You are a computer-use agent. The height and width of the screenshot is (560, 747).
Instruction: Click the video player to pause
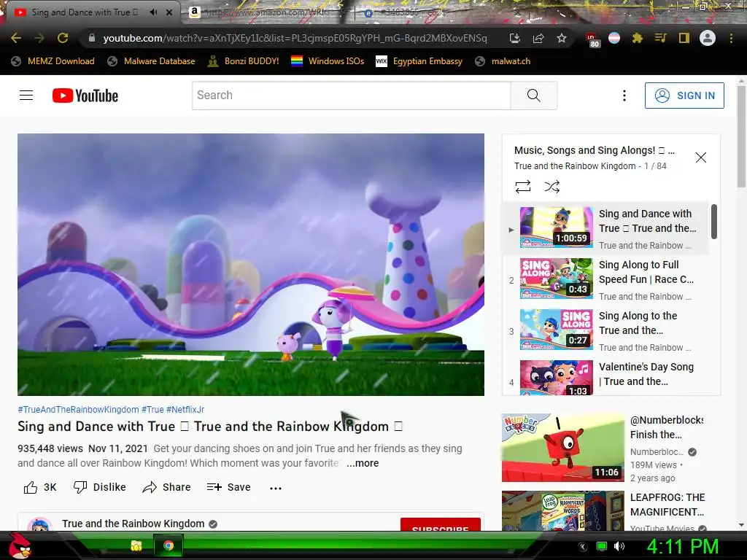[251, 264]
